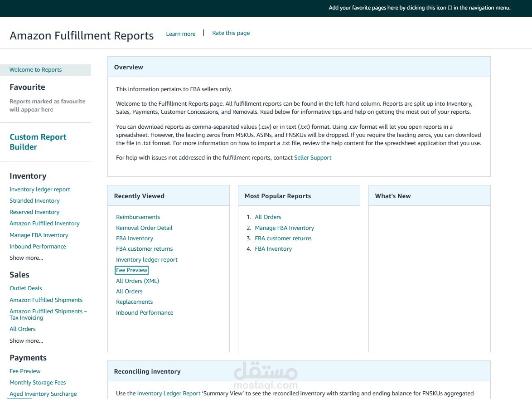
Task: Click the Inventory section heading in sidebar
Action: click(28, 176)
